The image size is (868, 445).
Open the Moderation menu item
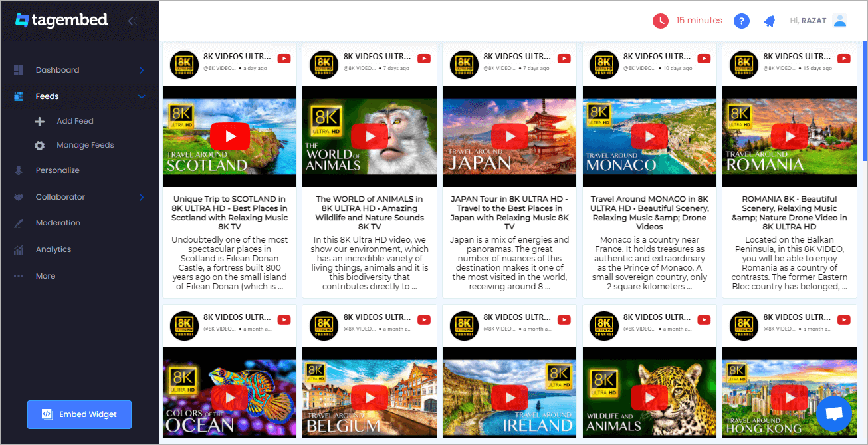pyautogui.click(x=58, y=223)
